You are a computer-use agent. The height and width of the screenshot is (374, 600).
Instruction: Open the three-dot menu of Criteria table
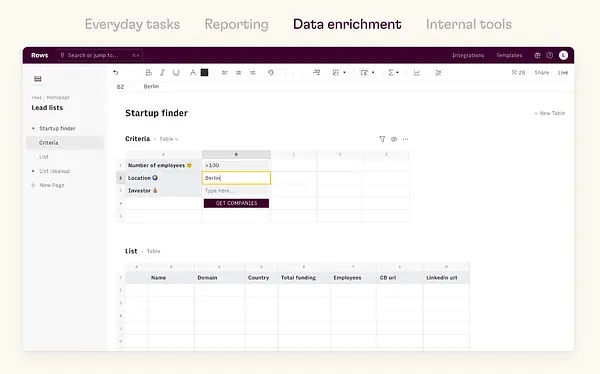click(x=406, y=139)
